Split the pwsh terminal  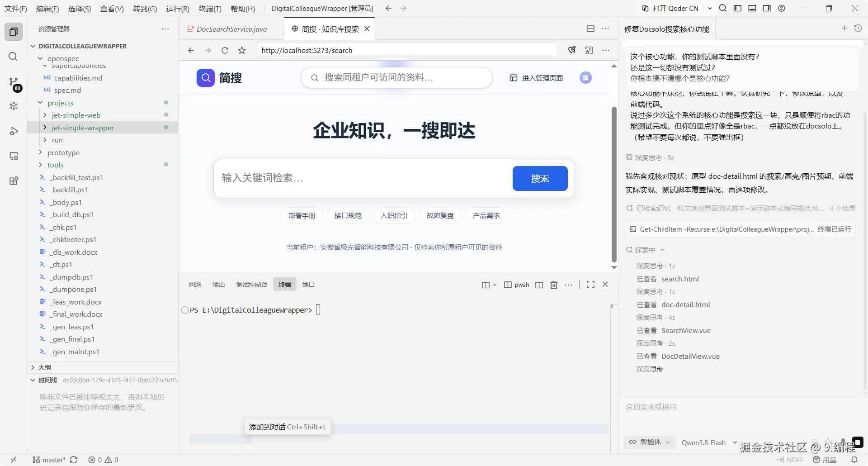(539, 285)
